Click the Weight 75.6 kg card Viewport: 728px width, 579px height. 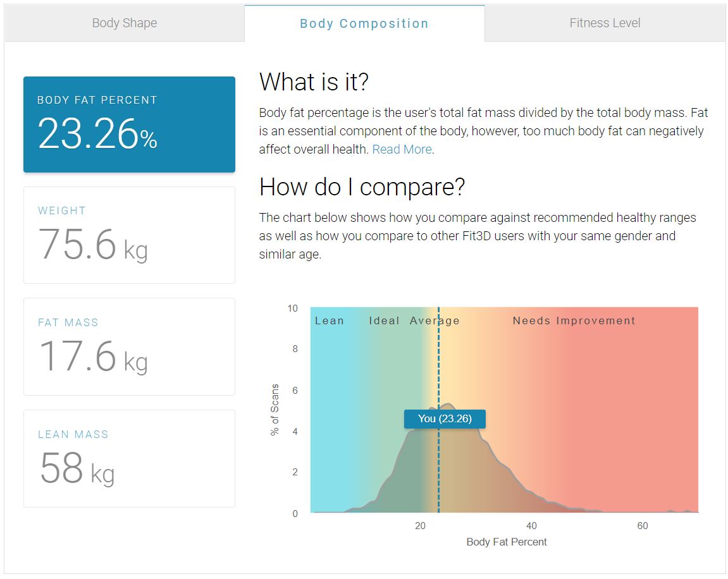tap(129, 235)
